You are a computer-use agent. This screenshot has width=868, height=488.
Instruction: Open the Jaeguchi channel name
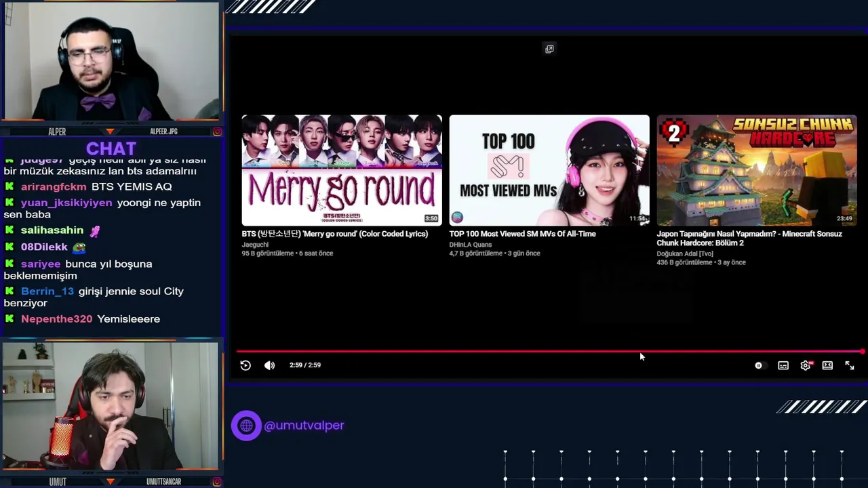tap(256, 245)
